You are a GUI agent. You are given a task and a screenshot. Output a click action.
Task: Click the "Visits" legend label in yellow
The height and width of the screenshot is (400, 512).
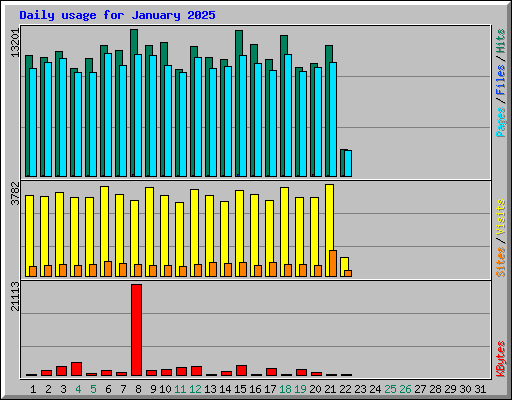[x=501, y=218]
